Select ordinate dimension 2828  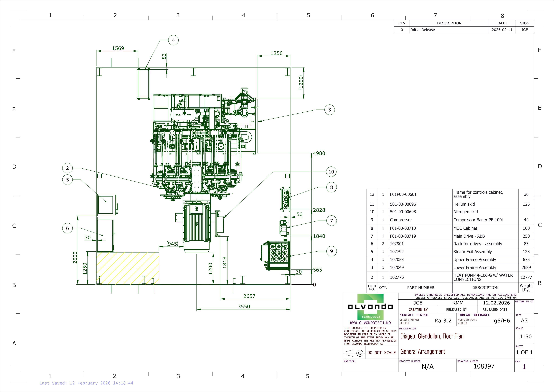(319, 210)
